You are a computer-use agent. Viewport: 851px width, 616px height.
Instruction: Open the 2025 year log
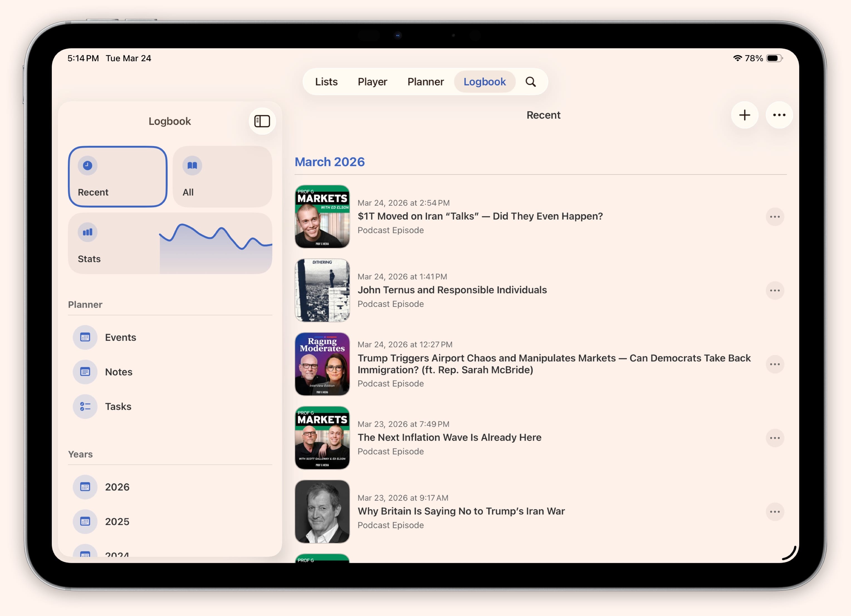117,521
